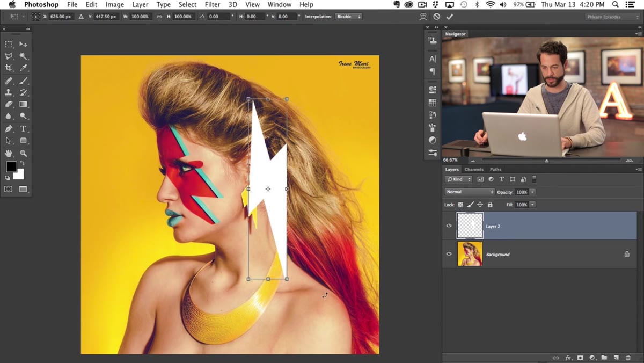
Task: Open the Navigator panel flyout menu
Action: (x=639, y=34)
